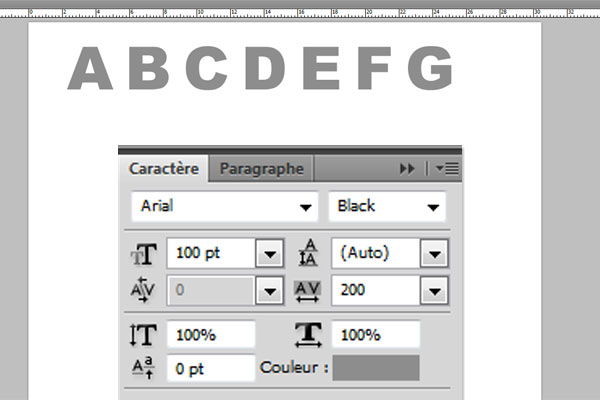The image size is (600, 400).
Task: Expand the kerning value dropdown arrow
Action: pyautogui.click(x=270, y=291)
